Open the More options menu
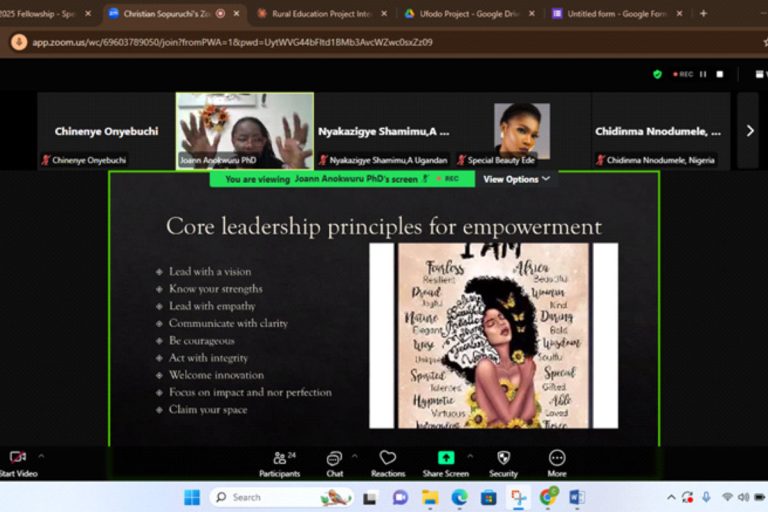The image size is (768, 512). click(x=557, y=462)
